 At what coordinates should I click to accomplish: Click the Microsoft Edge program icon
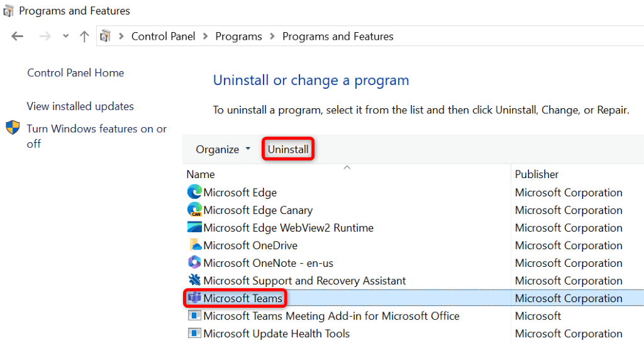point(194,193)
